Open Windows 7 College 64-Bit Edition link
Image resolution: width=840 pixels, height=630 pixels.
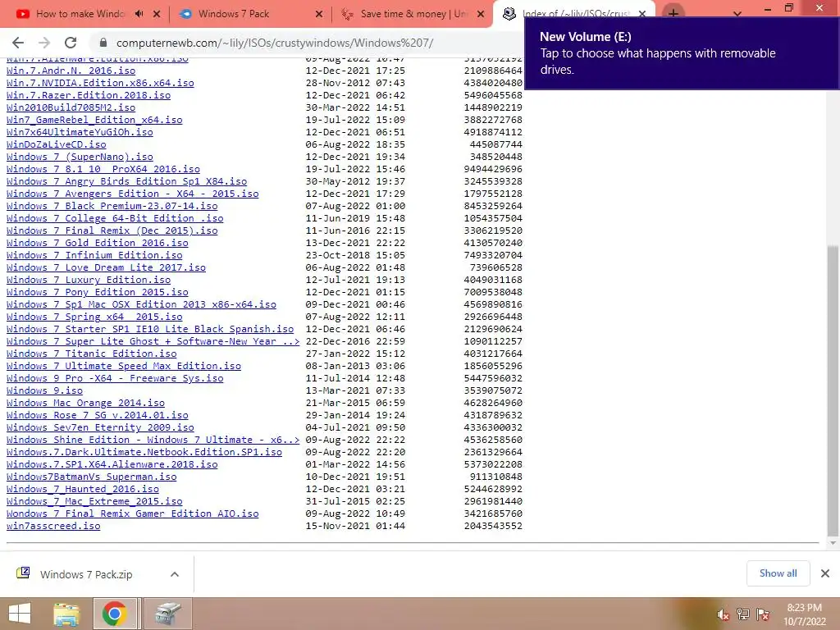tap(115, 218)
